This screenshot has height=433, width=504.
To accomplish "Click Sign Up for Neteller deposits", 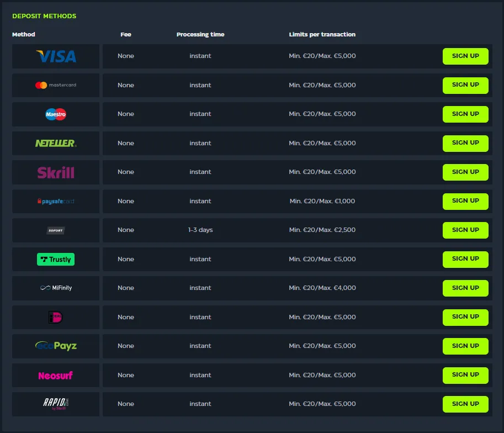I will (465, 143).
